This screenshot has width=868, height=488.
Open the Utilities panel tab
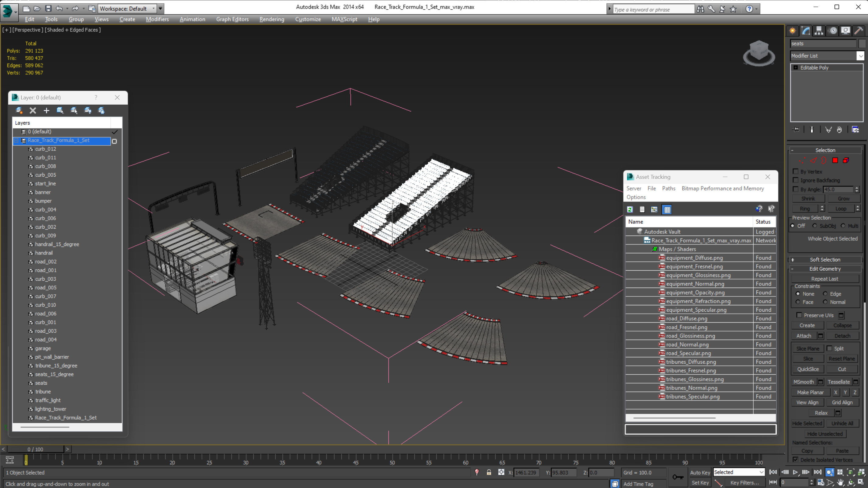859,31
